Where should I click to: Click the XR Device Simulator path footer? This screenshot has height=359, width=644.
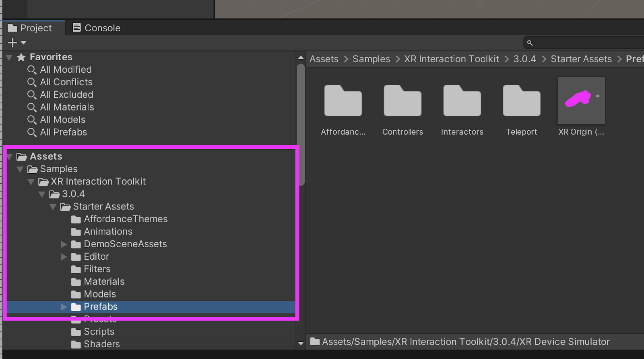[x=466, y=342]
